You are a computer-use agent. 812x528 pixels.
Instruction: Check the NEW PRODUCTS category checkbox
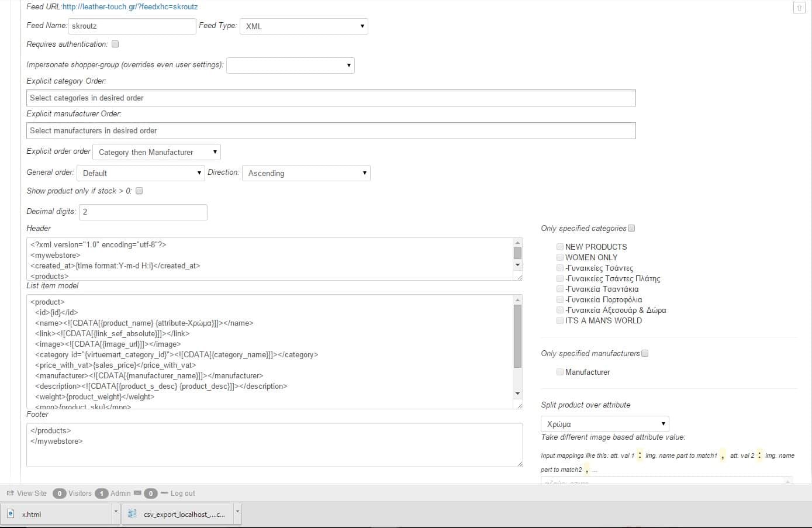pyautogui.click(x=559, y=247)
